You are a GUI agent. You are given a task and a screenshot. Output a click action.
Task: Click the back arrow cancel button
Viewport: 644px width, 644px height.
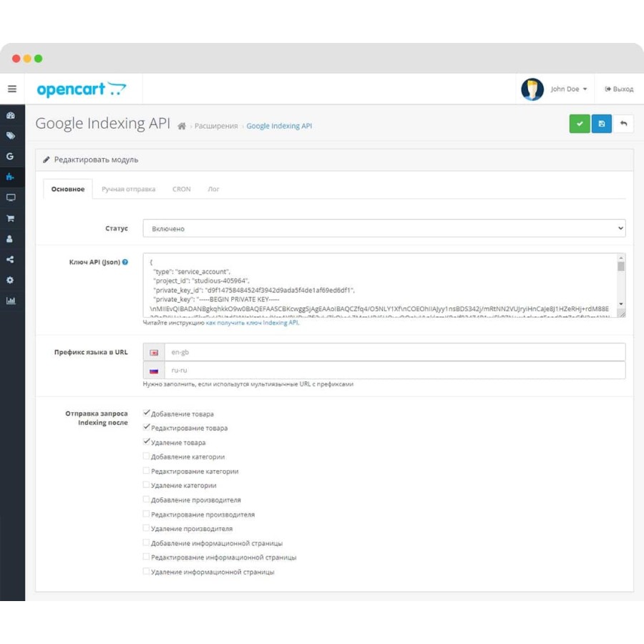click(623, 124)
